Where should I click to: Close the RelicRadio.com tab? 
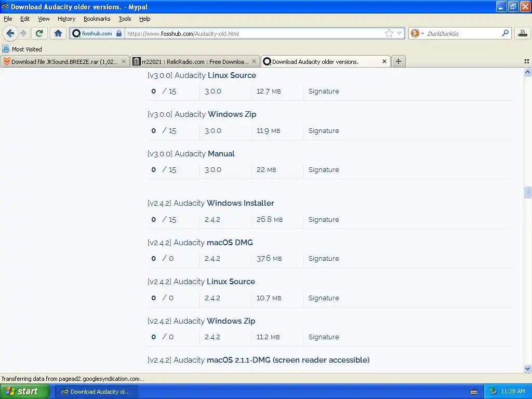pos(254,61)
